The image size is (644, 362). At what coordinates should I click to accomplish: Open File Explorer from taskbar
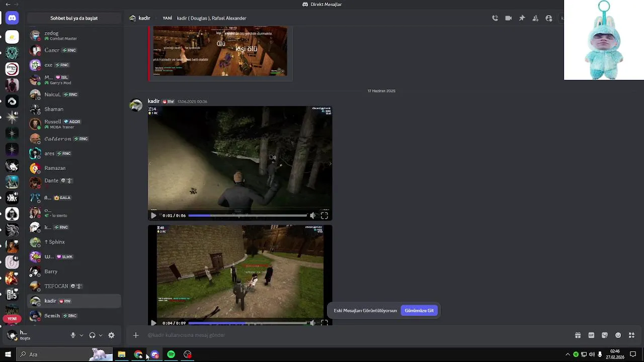pos(122,354)
